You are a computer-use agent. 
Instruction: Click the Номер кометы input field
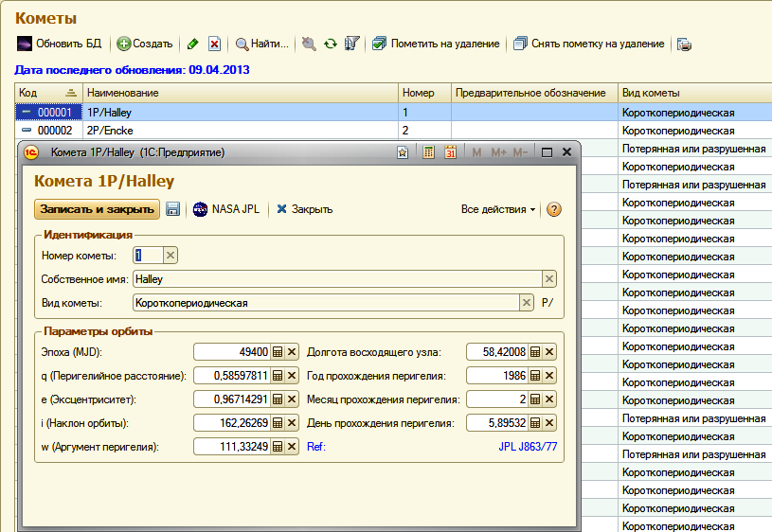tap(148, 256)
